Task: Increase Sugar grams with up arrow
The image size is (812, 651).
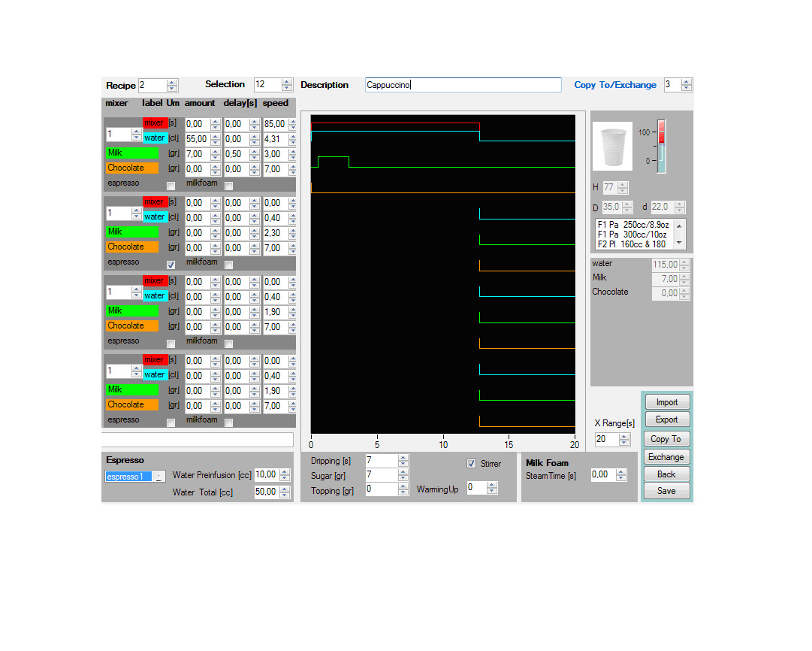Action: (x=403, y=471)
